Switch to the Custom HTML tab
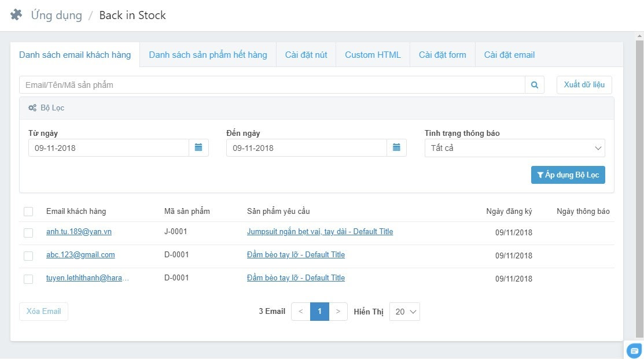The height and width of the screenshot is (359, 644). 373,55
